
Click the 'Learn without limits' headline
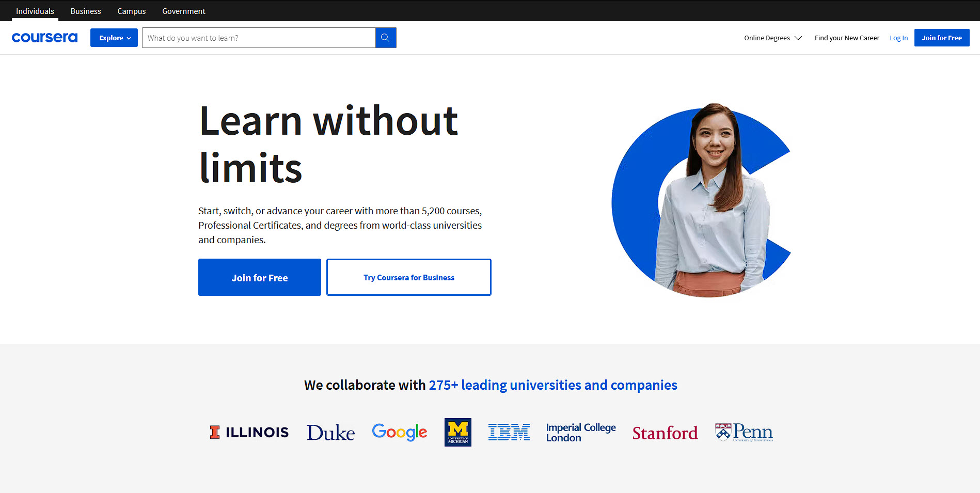coord(328,144)
